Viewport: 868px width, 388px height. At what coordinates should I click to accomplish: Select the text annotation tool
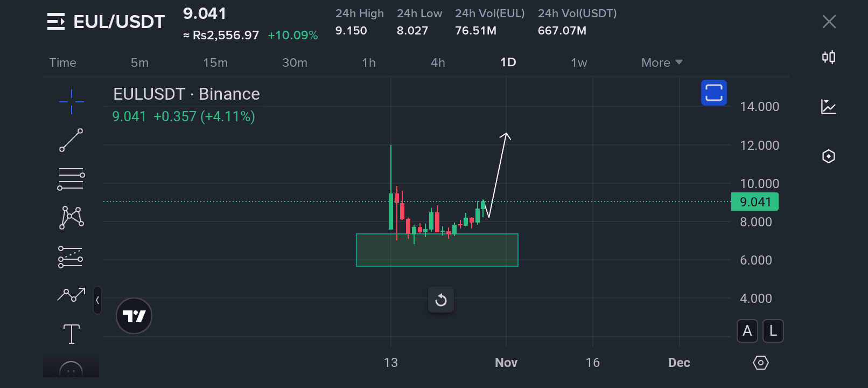pyautogui.click(x=71, y=334)
